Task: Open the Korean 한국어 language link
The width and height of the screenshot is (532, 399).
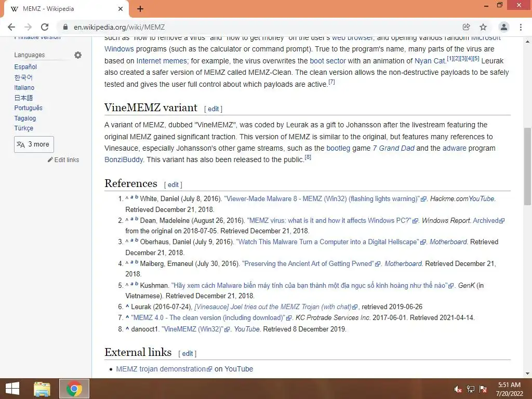Action: 23,77
